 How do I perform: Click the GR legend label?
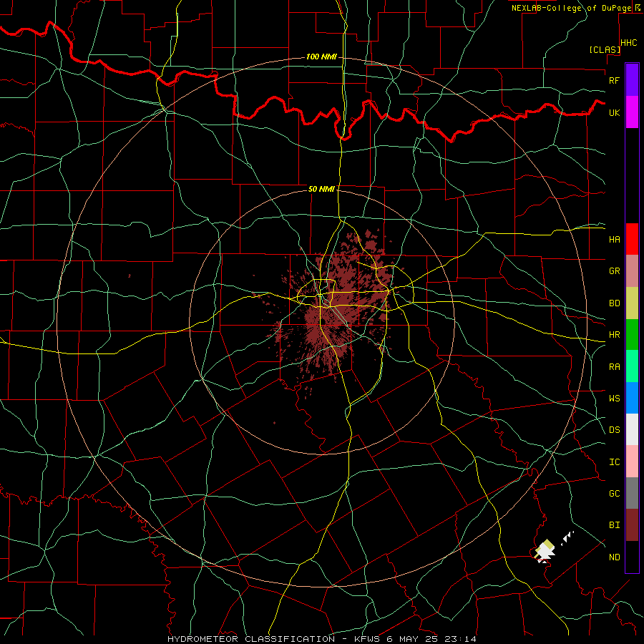click(614, 271)
